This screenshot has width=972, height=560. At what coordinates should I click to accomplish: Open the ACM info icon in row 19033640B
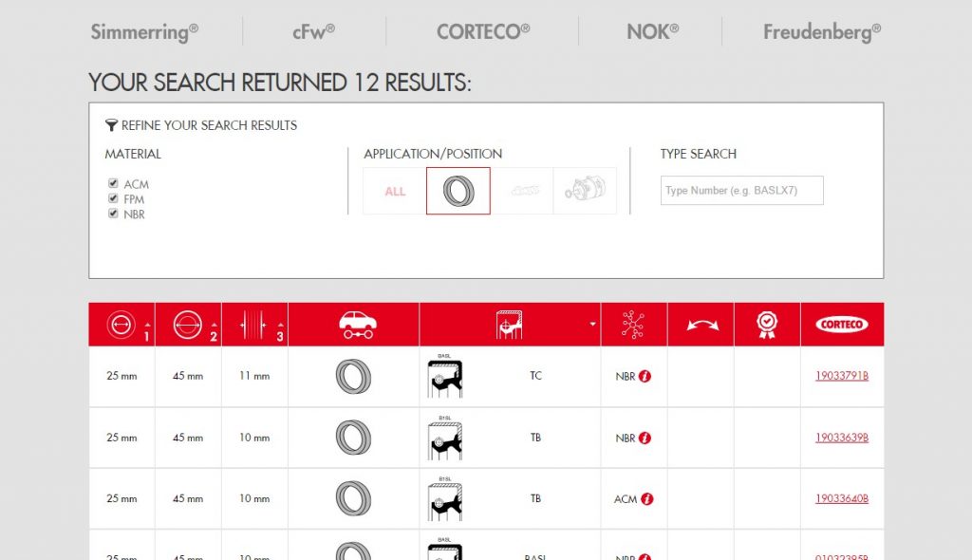point(647,498)
